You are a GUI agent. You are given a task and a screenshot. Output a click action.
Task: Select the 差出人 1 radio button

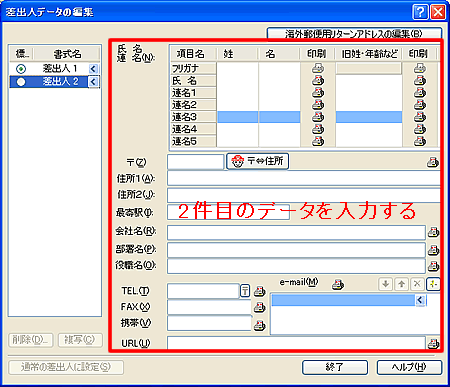pyautogui.click(x=21, y=69)
